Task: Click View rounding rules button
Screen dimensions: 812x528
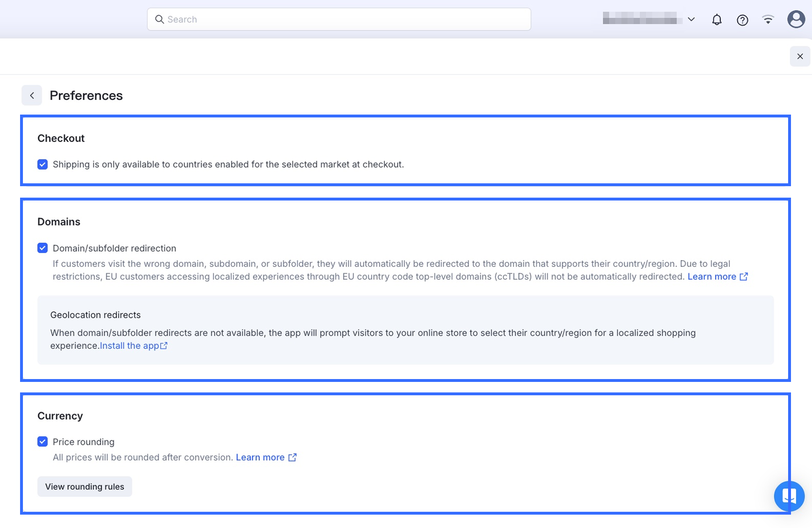Action: coord(85,486)
